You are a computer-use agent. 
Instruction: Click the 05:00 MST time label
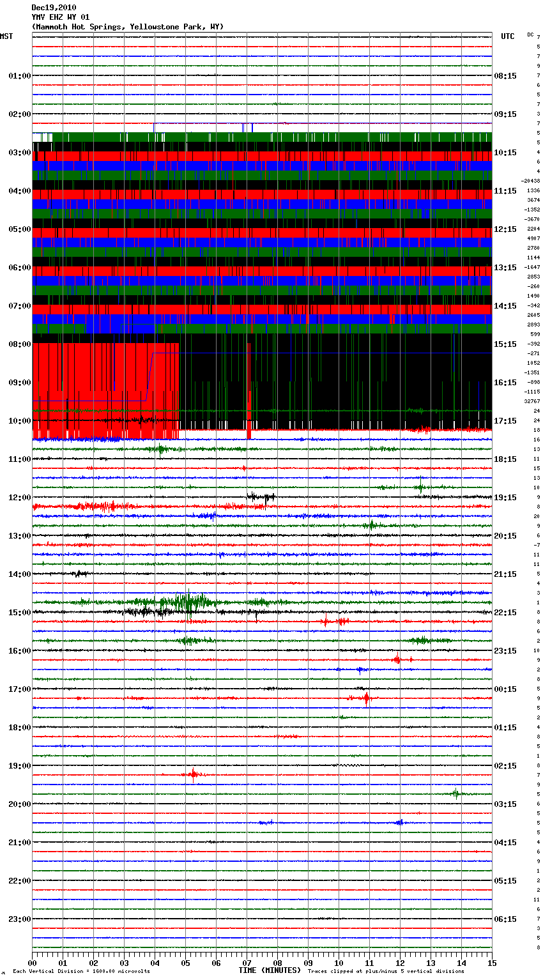pos(20,229)
